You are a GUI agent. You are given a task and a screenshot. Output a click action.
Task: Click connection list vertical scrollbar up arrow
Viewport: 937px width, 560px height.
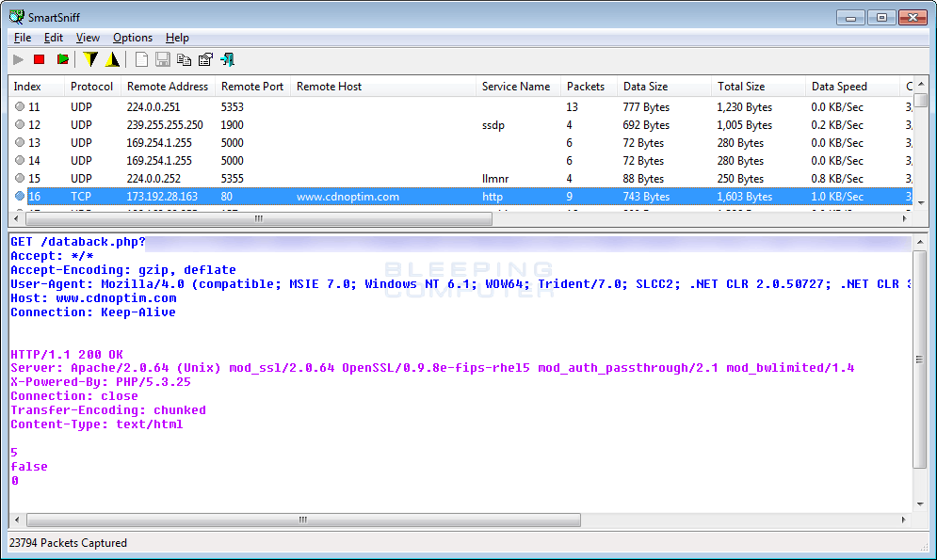921,84
